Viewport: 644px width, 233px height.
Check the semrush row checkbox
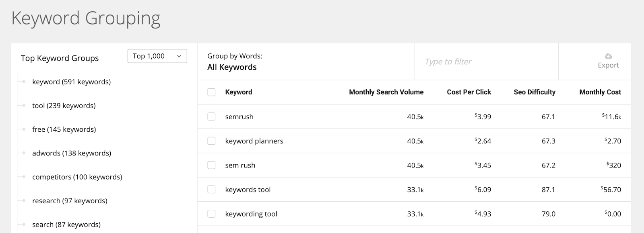211,117
